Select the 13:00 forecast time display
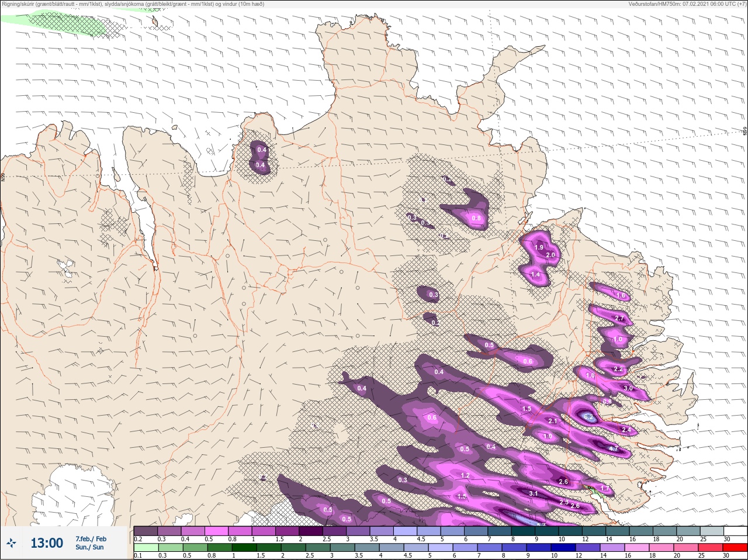The width and height of the screenshot is (748, 560). (x=47, y=543)
